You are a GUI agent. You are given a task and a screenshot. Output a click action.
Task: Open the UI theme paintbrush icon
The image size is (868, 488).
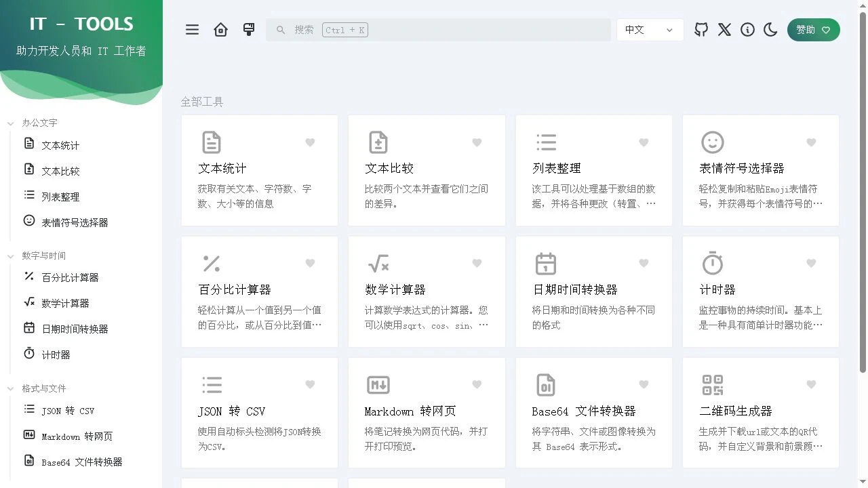tap(249, 30)
